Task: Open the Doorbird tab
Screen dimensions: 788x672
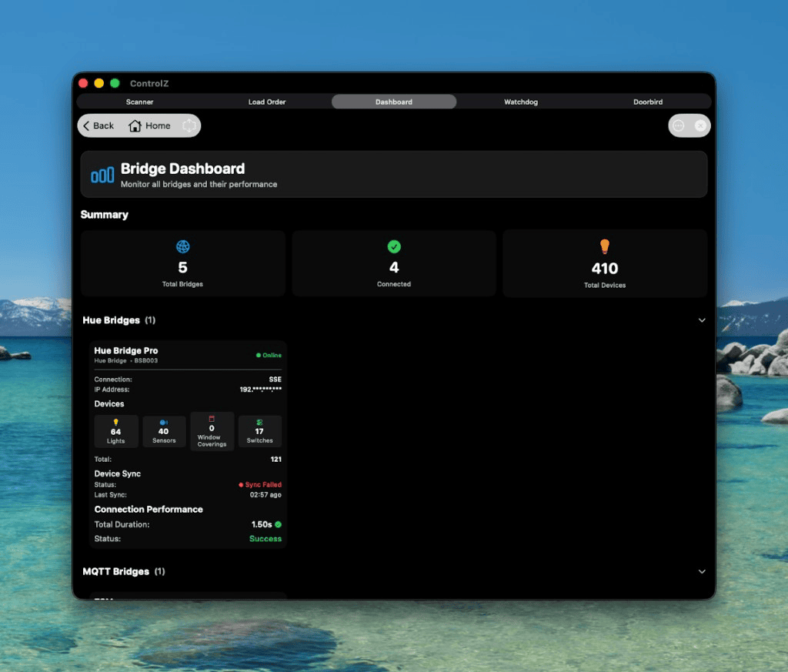Action: click(x=648, y=102)
